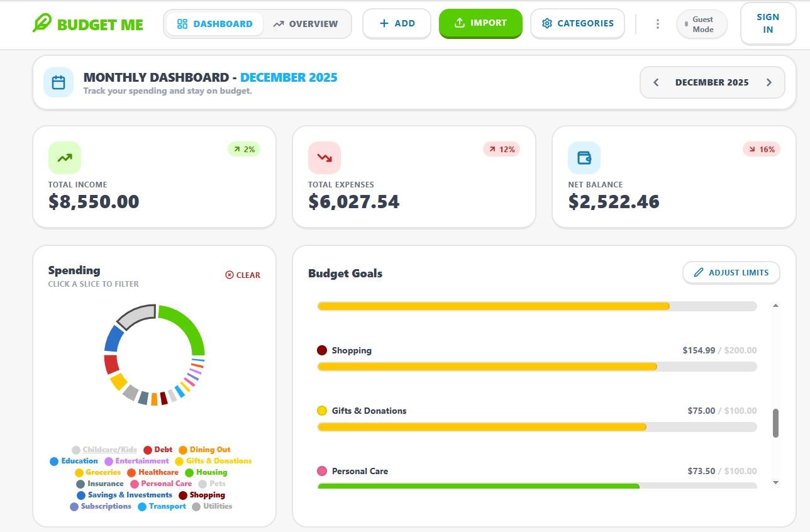The width and height of the screenshot is (810, 532).
Task: Advance to the next month using the right chevron
Action: (769, 82)
